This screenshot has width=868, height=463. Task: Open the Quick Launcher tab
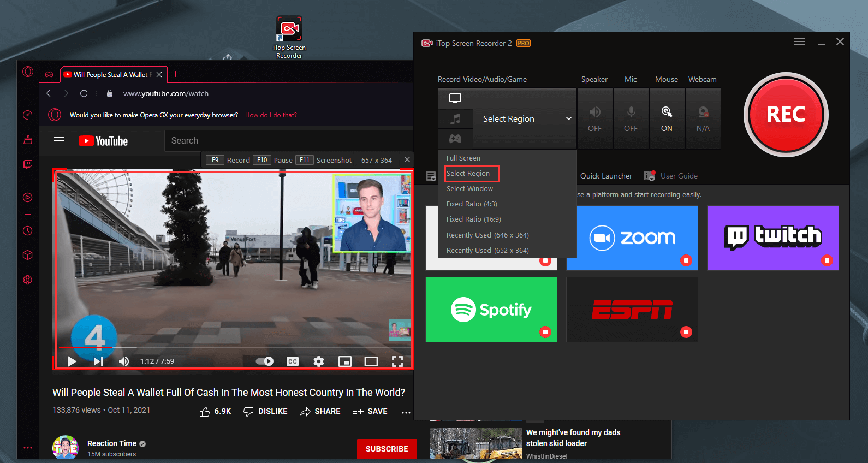[x=606, y=176]
